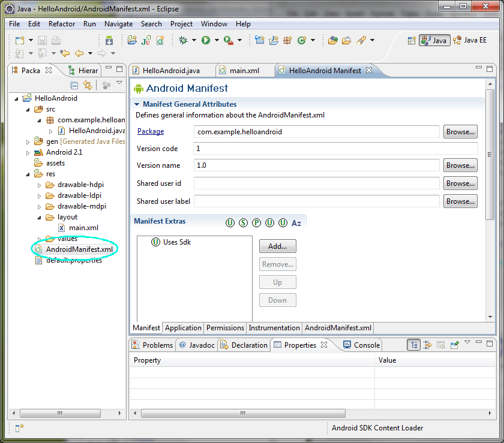Expand the drawable-hdpi folder

(x=39, y=185)
